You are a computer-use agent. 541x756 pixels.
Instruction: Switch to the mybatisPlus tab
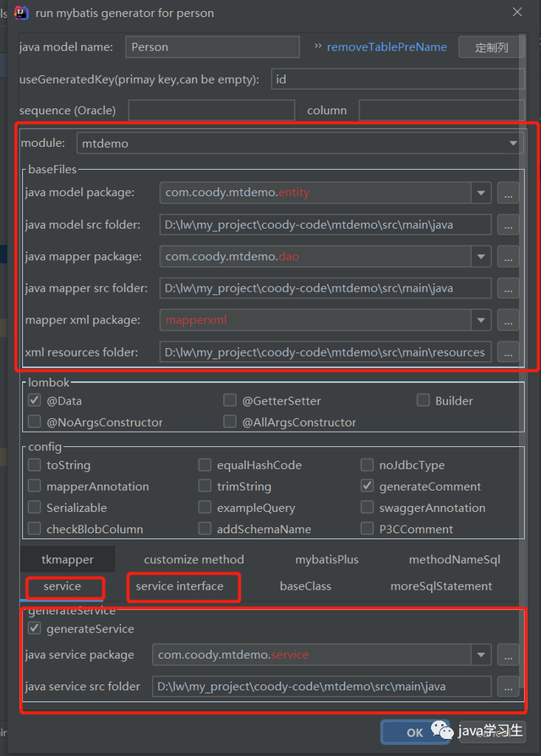coord(327,559)
